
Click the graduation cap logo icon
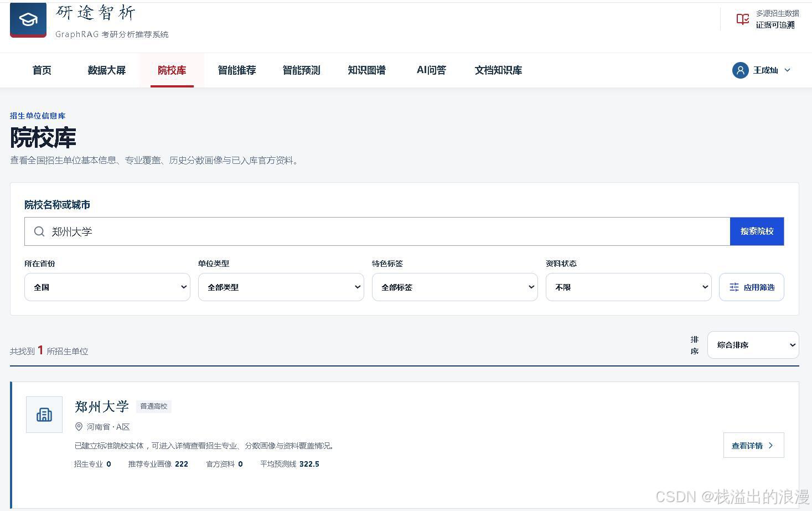pyautogui.click(x=28, y=20)
